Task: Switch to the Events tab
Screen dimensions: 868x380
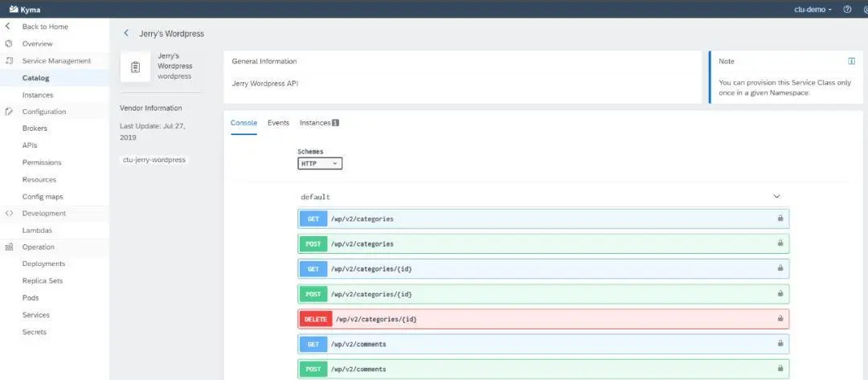Action: coord(278,123)
